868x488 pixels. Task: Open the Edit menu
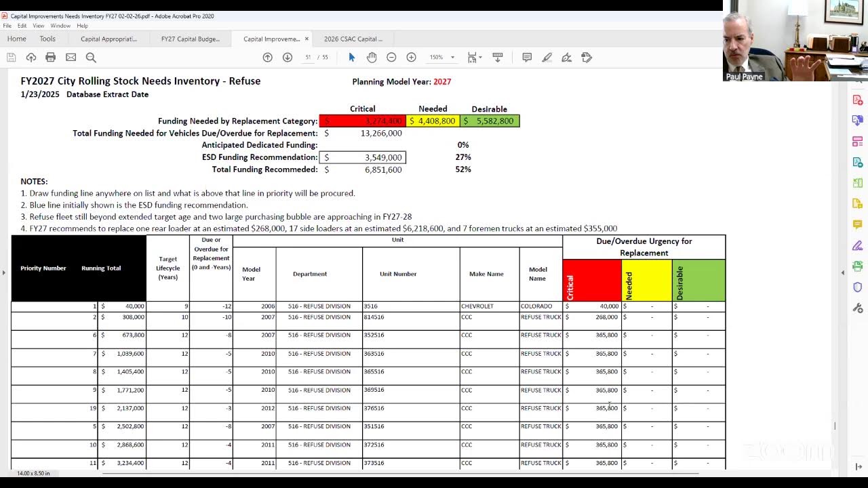pyautogui.click(x=22, y=26)
